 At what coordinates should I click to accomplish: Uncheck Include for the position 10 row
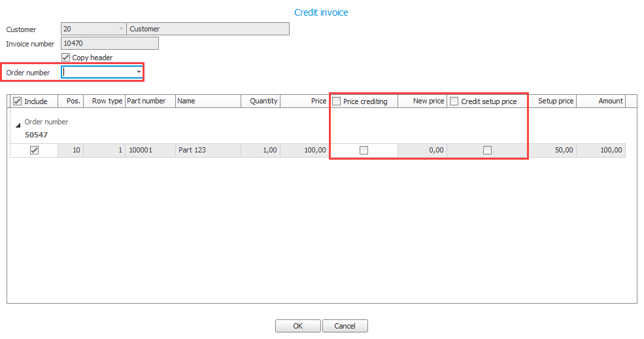tap(34, 151)
